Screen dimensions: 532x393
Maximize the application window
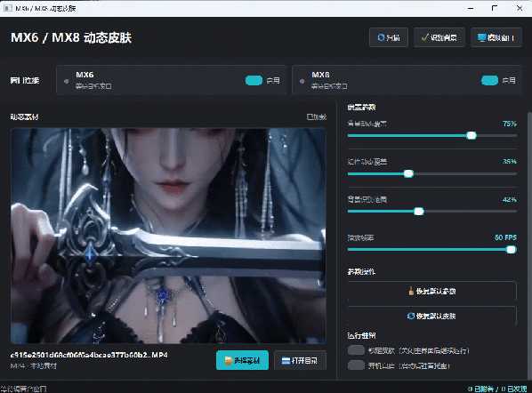click(495, 8)
